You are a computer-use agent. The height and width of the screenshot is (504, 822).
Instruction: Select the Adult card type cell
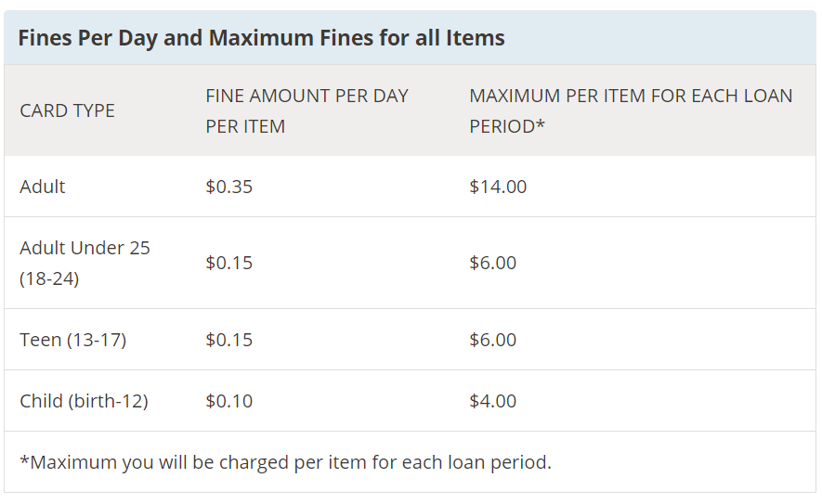click(43, 187)
